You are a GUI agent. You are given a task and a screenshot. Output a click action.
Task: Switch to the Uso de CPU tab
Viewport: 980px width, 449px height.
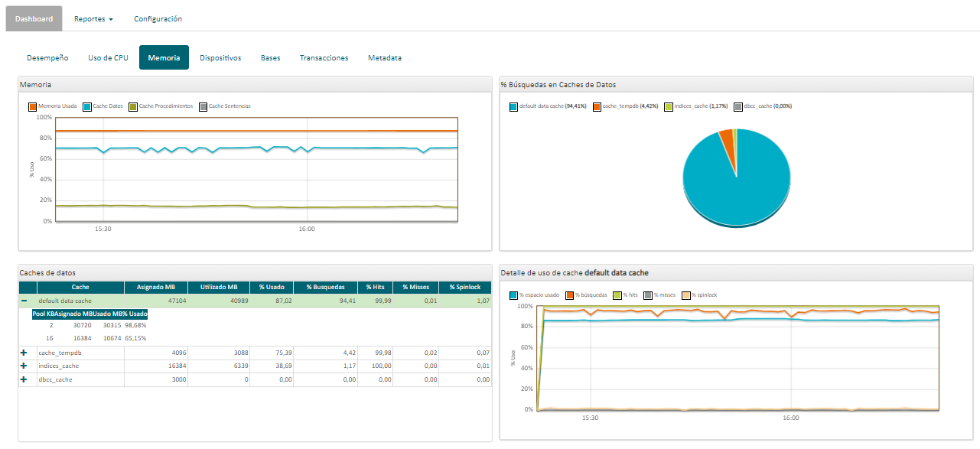point(108,57)
